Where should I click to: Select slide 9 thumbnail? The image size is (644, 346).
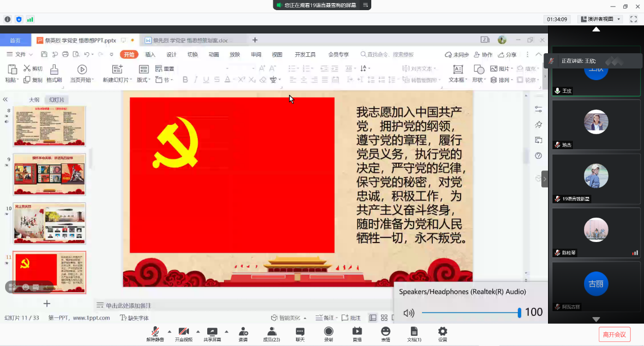coord(49,174)
